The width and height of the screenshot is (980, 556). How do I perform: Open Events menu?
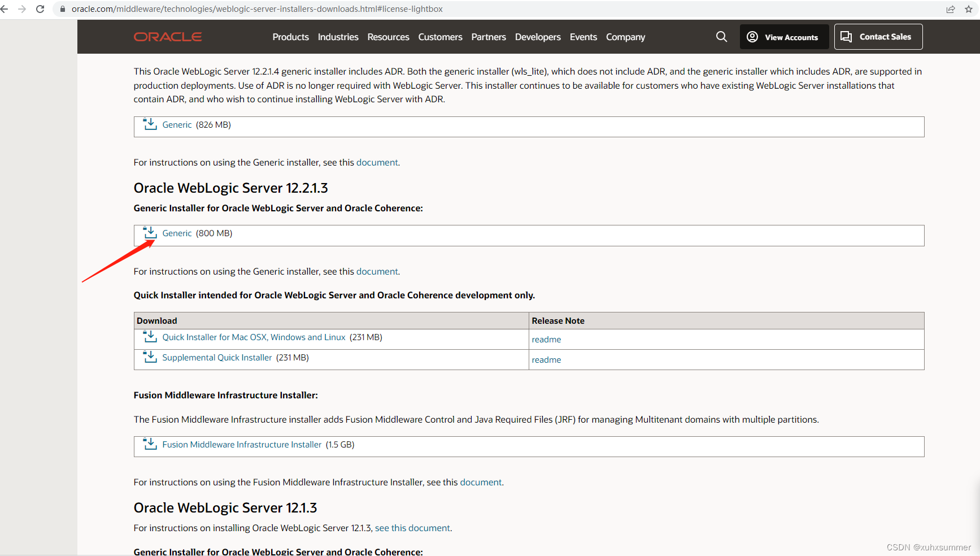pyautogui.click(x=583, y=37)
